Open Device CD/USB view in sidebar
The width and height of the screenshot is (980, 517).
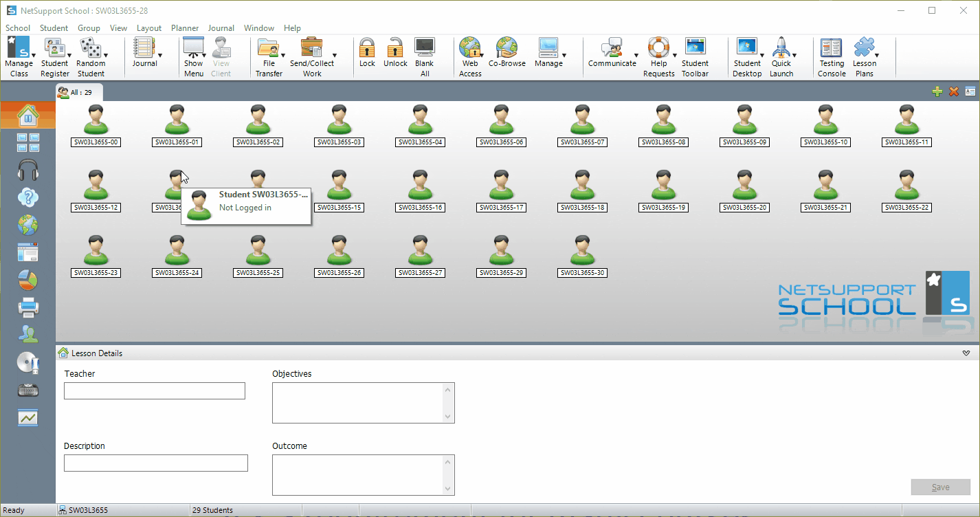(28, 362)
